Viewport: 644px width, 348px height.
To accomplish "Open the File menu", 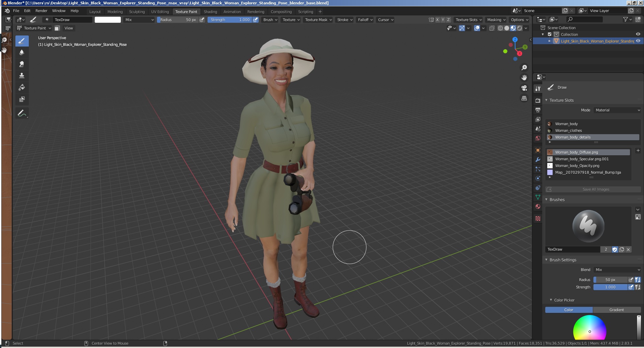I will 16,11.
